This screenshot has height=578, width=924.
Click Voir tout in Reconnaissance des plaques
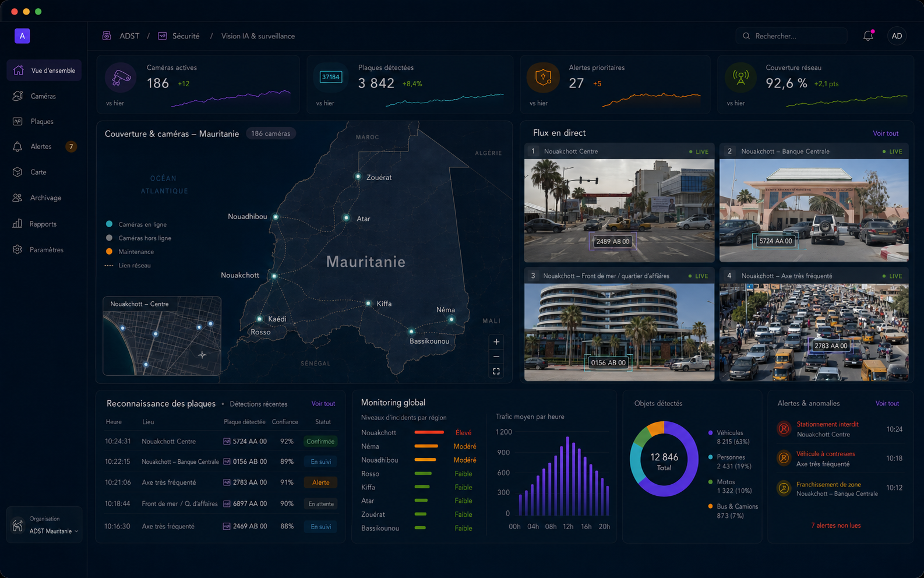click(x=323, y=404)
